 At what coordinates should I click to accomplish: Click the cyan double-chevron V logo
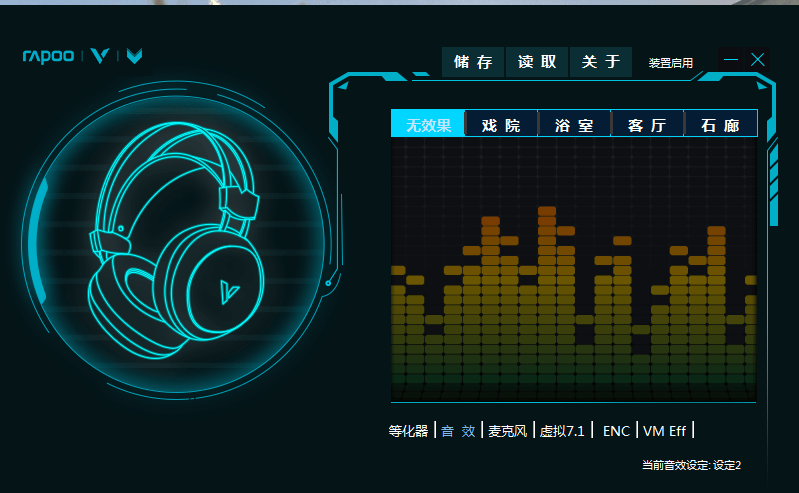(x=135, y=56)
